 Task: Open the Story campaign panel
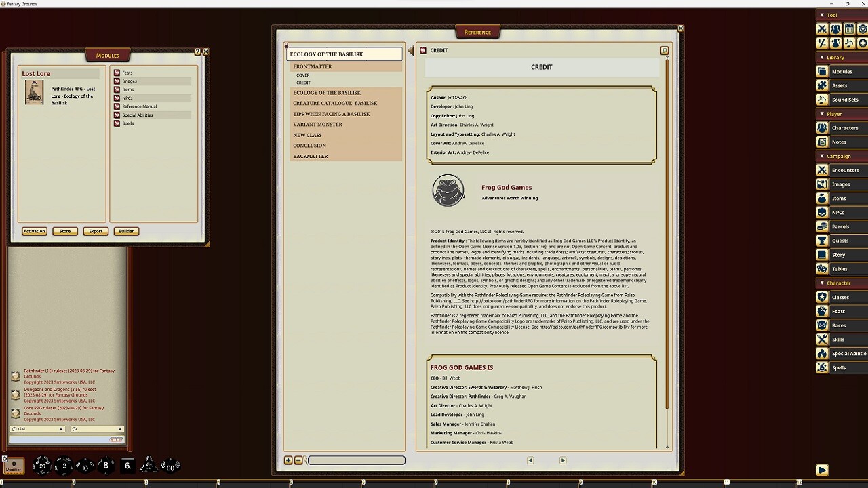841,254
